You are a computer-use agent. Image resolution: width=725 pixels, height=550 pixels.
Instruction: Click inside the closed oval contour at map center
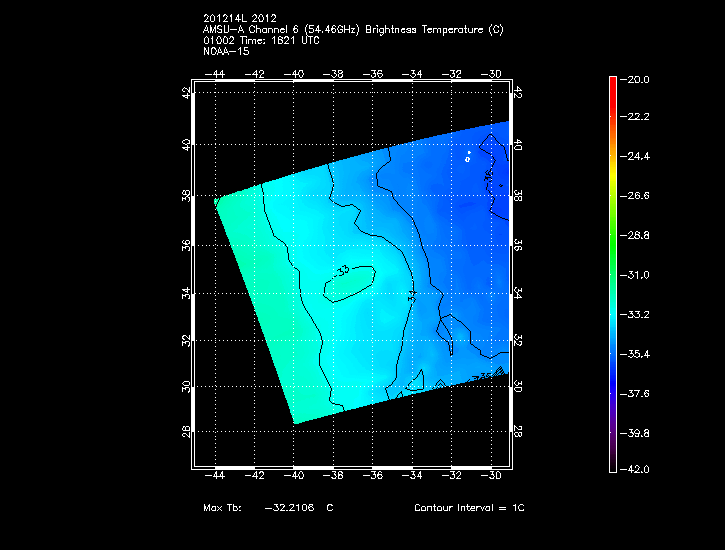(349, 283)
